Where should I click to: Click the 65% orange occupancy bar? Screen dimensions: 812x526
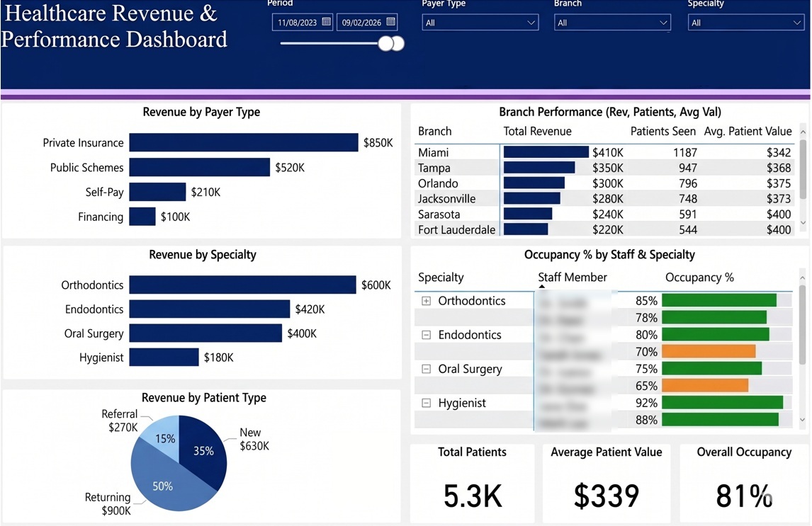point(705,386)
